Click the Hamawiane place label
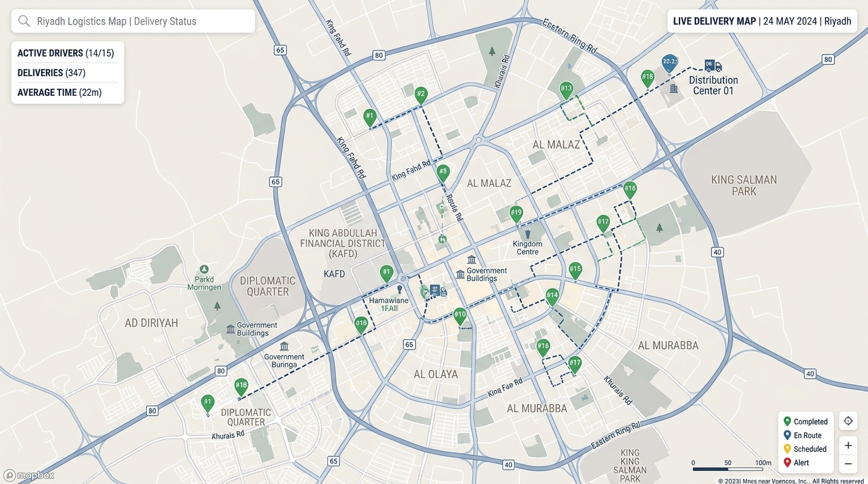The width and height of the screenshot is (868, 484). (389, 301)
